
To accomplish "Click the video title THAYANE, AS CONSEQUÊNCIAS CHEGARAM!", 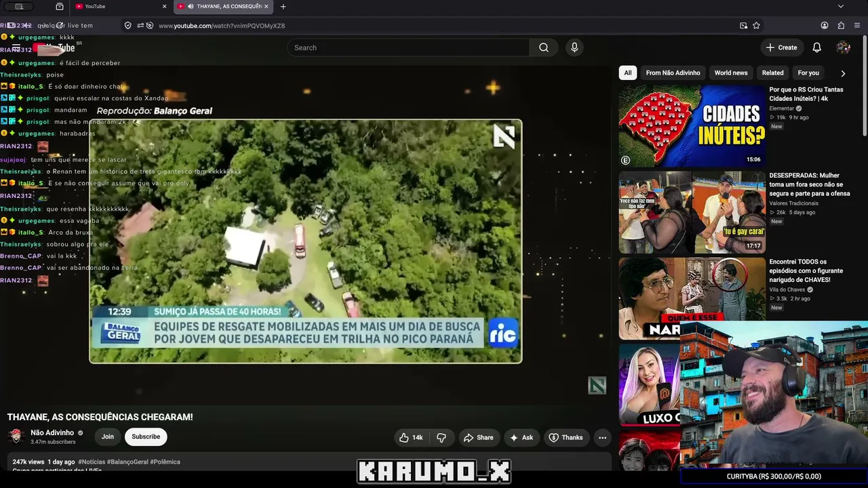I will tap(100, 417).
